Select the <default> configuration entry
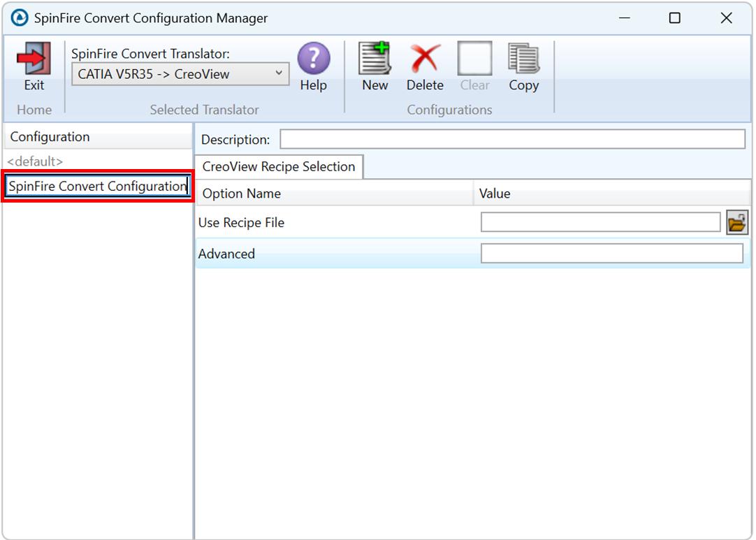This screenshot has width=756, height=540. 35,161
